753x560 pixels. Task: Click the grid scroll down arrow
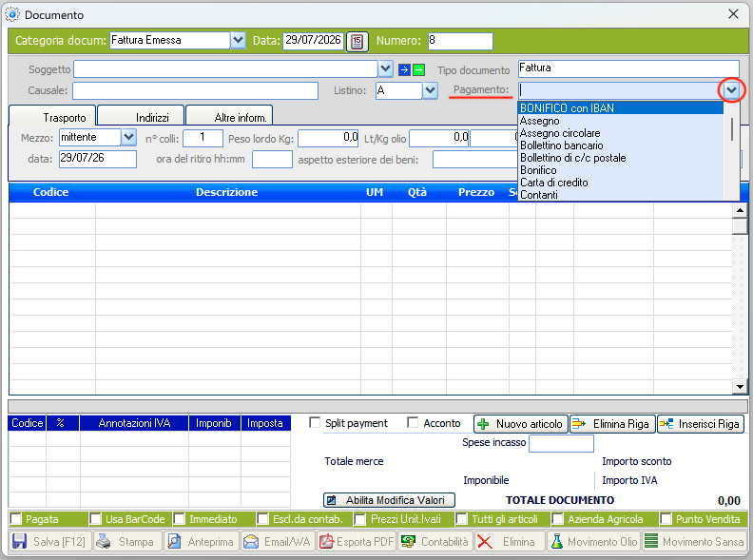tap(740, 386)
